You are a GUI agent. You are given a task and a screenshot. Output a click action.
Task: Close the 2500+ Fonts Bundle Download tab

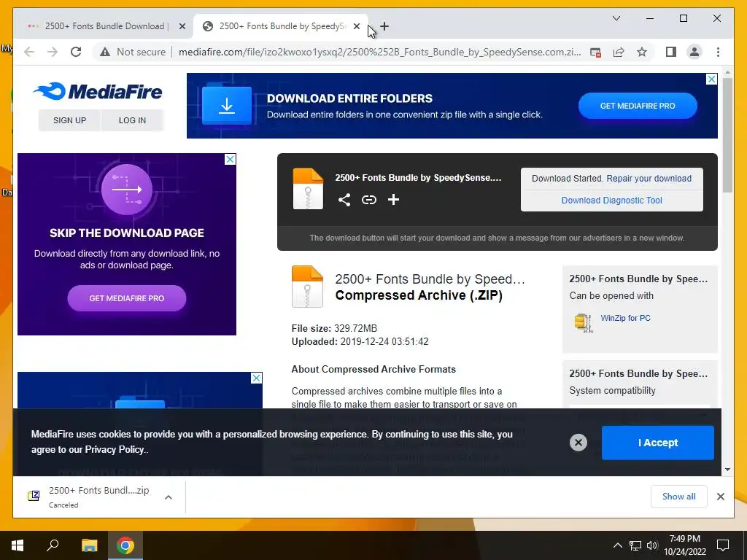[182, 26]
